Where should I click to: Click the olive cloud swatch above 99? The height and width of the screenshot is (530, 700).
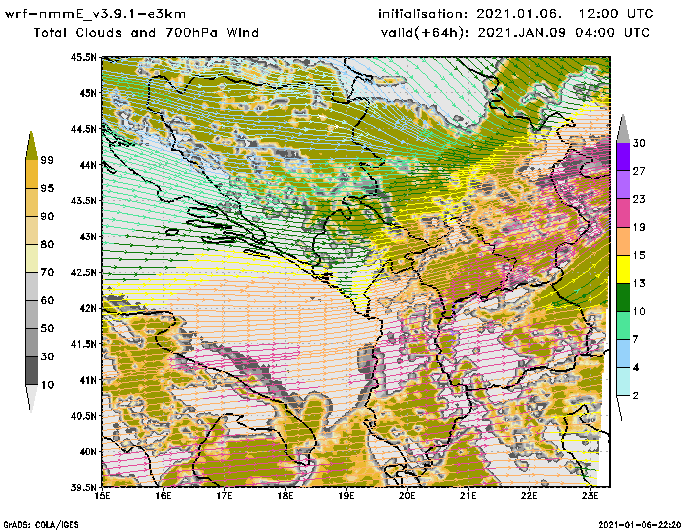coord(31,146)
